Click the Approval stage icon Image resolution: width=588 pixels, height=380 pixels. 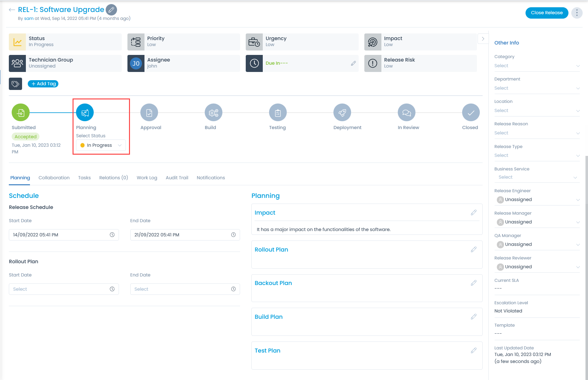[x=149, y=112]
